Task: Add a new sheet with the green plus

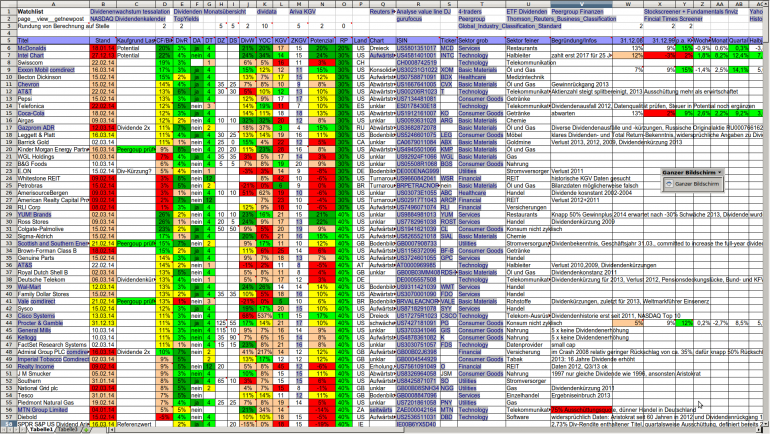Action: 86,430
